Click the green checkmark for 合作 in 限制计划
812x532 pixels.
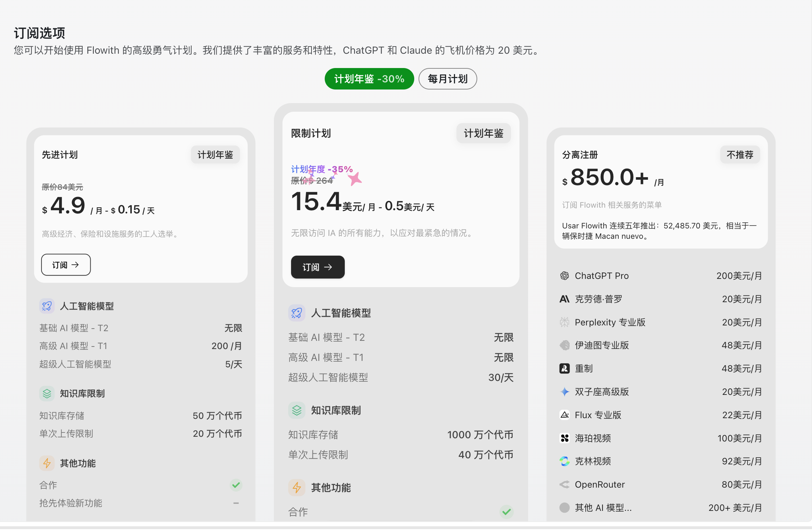[507, 512]
